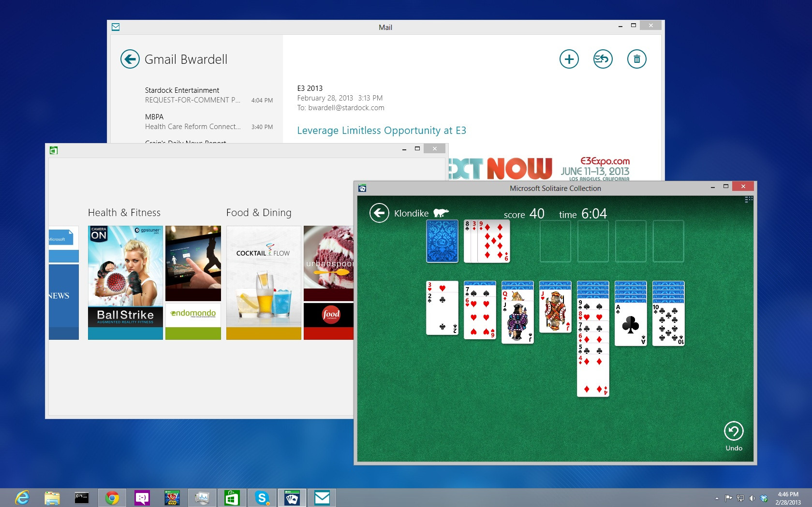Screen dimensions: 812x507
Task: Switch to Solitaire on the taskbar
Action: (x=292, y=497)
